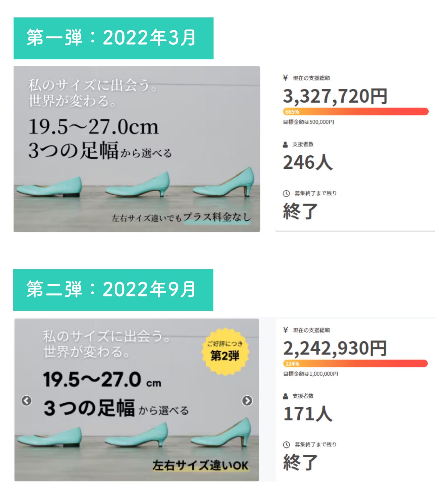Click the 第二弾：2022年9月 heading label
Image resolution: width=448 pixels, height=493 pixels.
[x=113, y=290]
